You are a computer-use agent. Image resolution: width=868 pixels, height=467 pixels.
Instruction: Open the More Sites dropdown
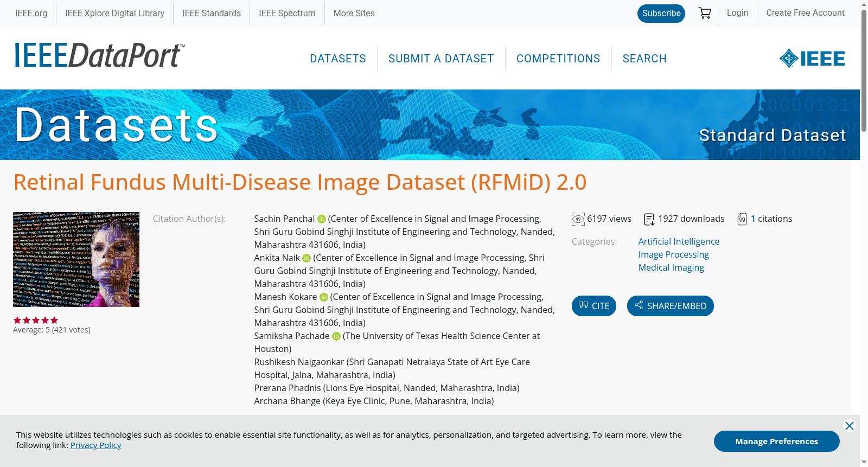[354, 13]
